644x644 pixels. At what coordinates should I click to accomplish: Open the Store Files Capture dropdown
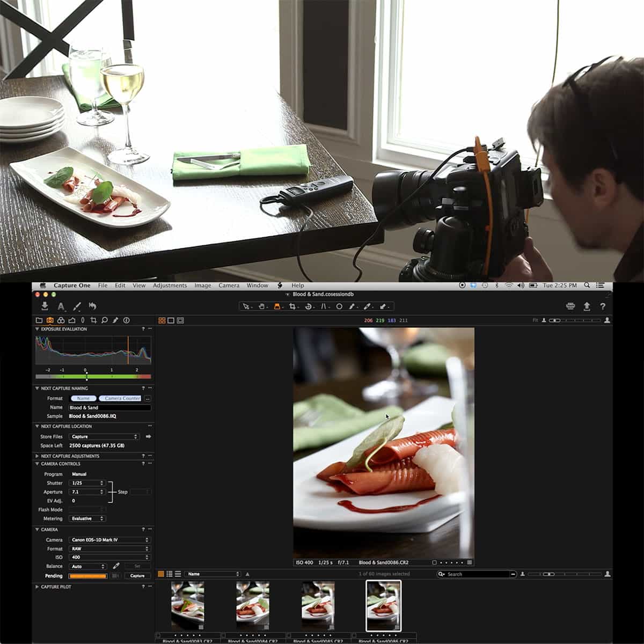(105, 436)
